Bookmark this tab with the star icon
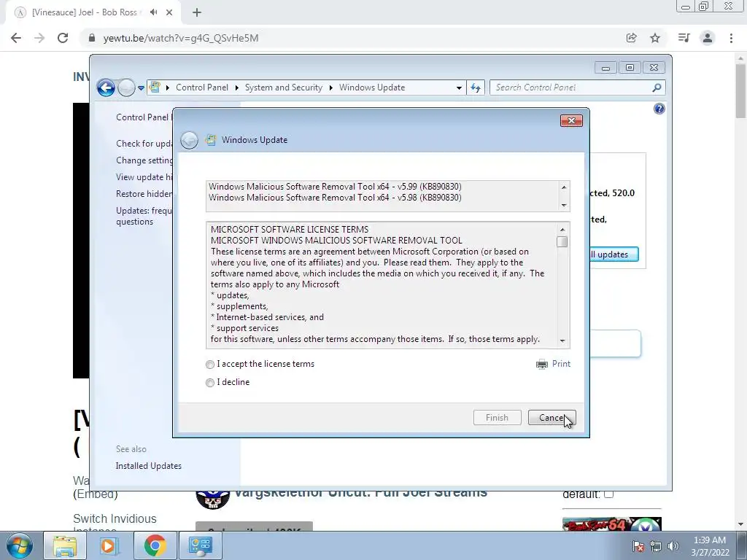 [656, 38]
